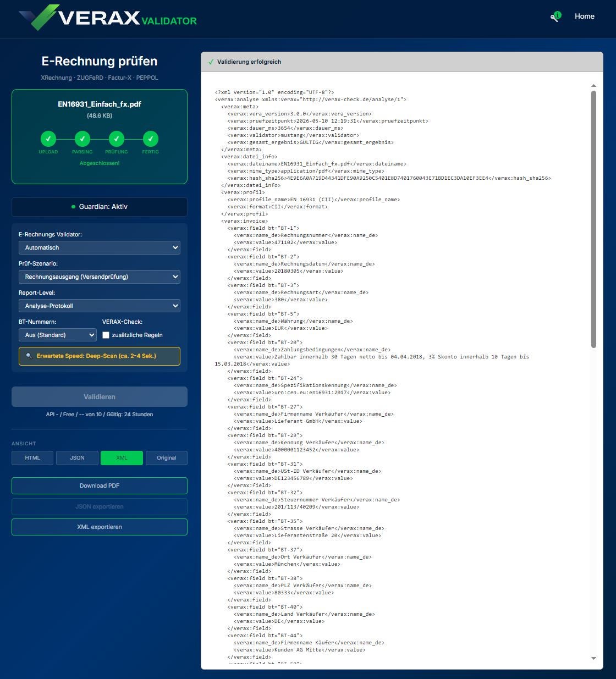Click the DE123456789 value line

tap(293, 478)
